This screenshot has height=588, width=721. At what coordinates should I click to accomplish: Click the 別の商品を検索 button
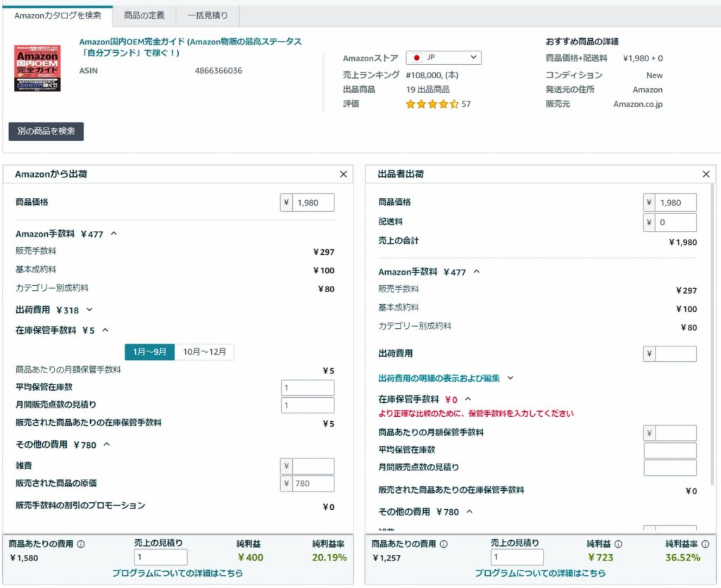(x=46, y=132)
